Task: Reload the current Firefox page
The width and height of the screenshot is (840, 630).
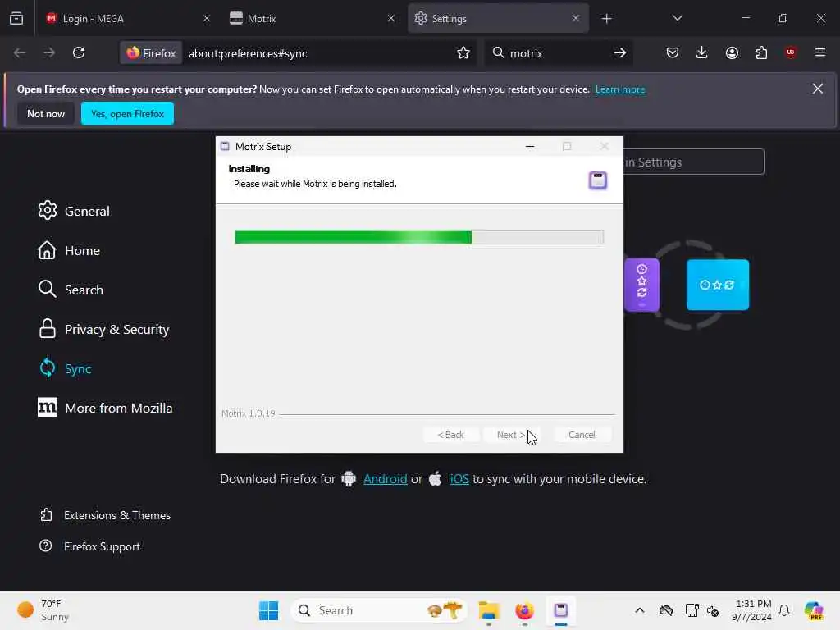Action: click(79, 52)
